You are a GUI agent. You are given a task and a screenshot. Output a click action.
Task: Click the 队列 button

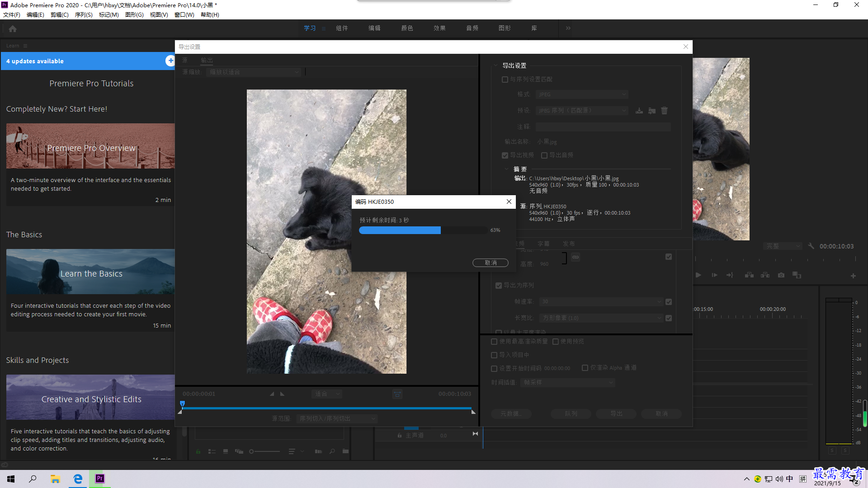[571, 414]
